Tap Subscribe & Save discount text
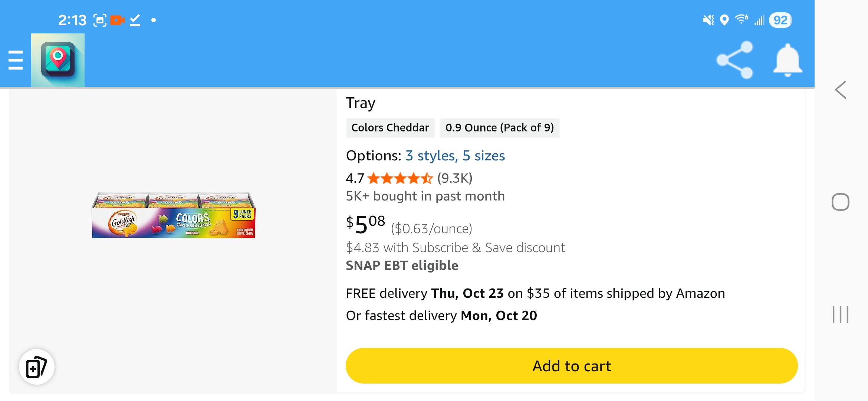This screenshot has width=868, height=401. [x=456, y=248]
